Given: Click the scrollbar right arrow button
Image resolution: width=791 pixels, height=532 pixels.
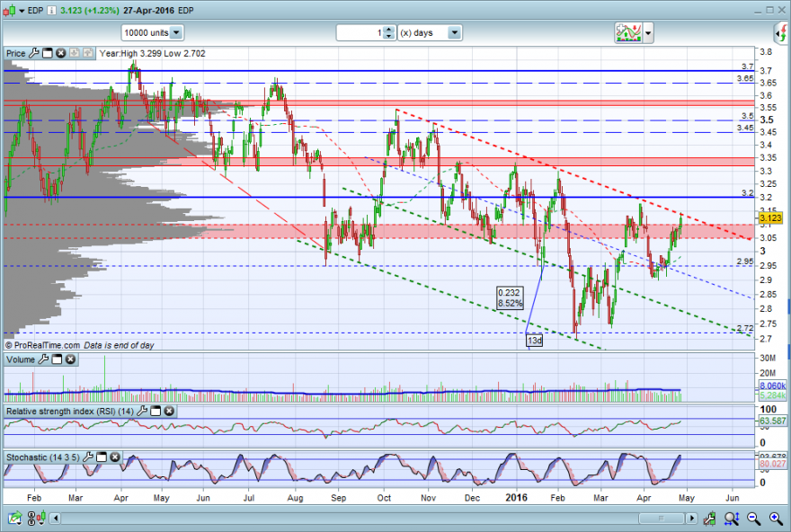Looking at the screenshot, I should tap(691, 518).
